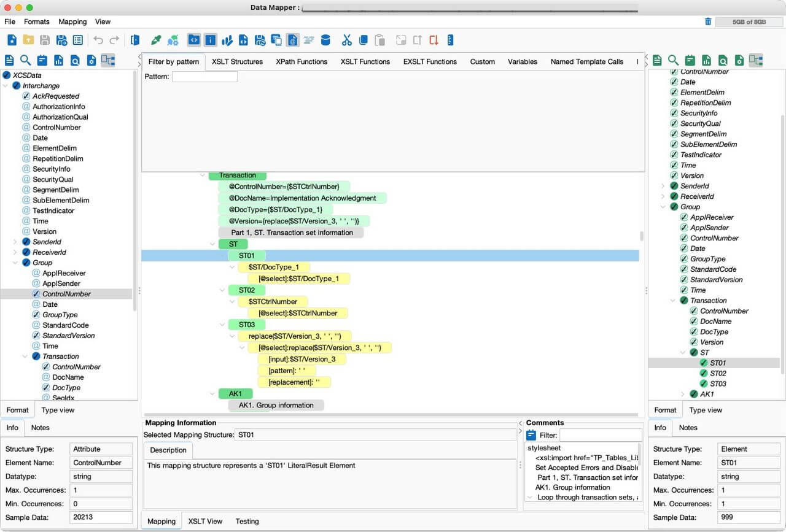Click the copy icon beside scissors
Screen dimensions: 786x532
click(x=364, y=40)
